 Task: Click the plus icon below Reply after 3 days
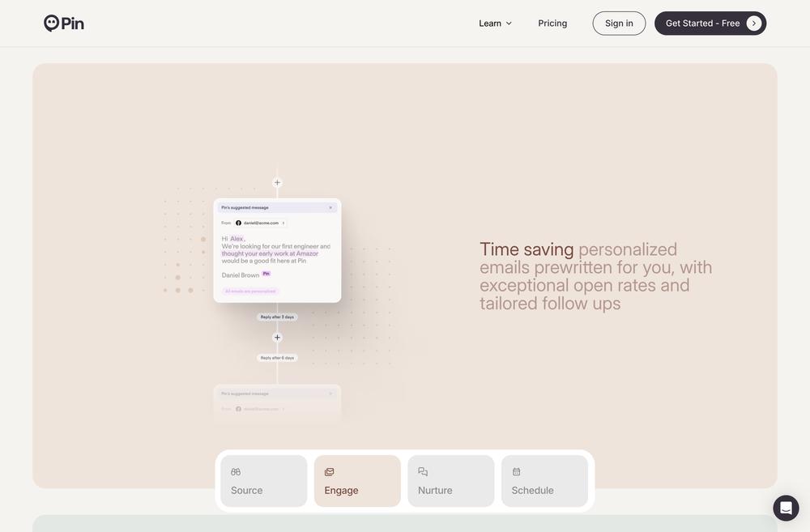277,338
